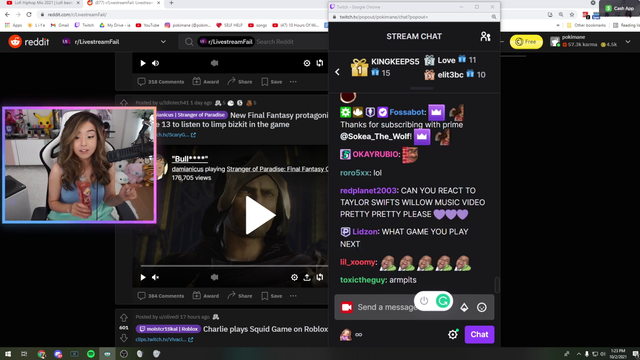Go back in the browser
Screen dimensions: 640x360
click(x=7, y=14)
